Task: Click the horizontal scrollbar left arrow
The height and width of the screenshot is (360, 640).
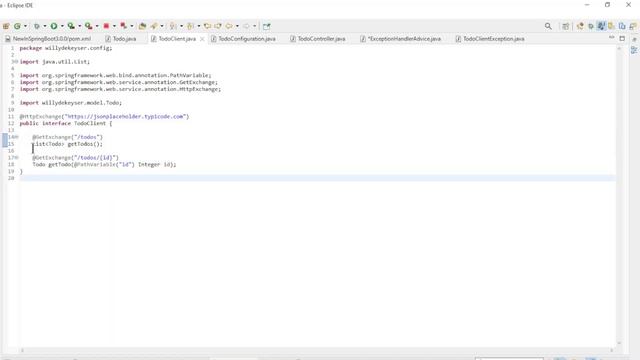Action: [22, 350]
